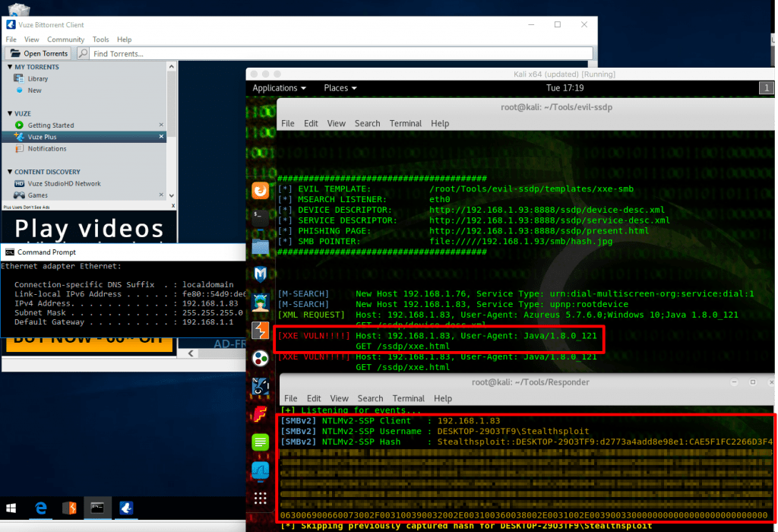Image resolution: width=778 pixels, height=532 pixels.
Task: Click the horizontal scroll left arrow in Vuze
Action: 191,353
